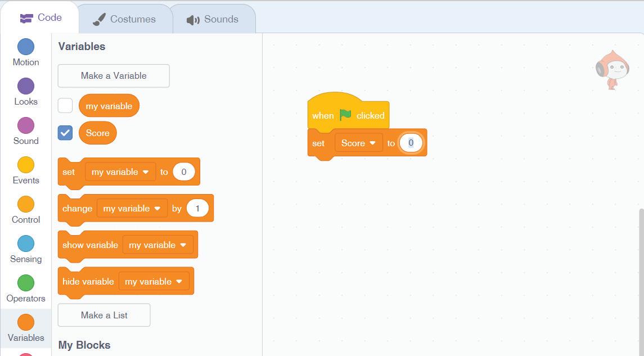
Task: Open the Control block category
Action: 26,210
